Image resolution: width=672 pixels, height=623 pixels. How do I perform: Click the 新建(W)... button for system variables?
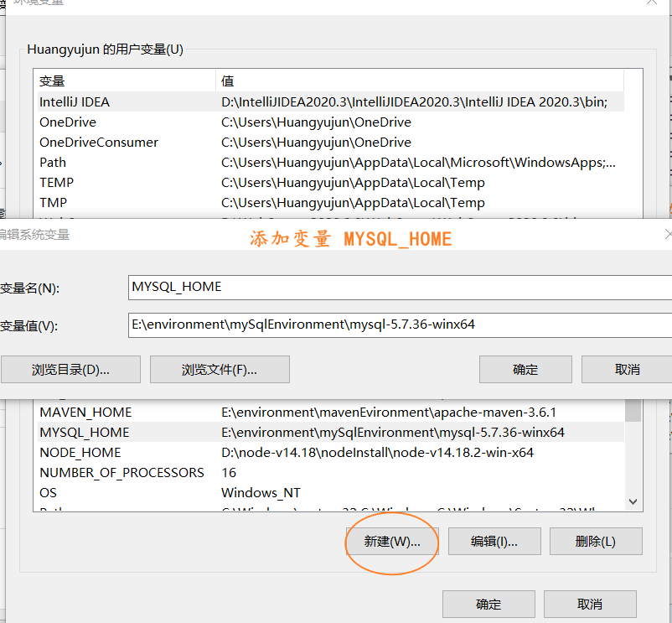392,541
